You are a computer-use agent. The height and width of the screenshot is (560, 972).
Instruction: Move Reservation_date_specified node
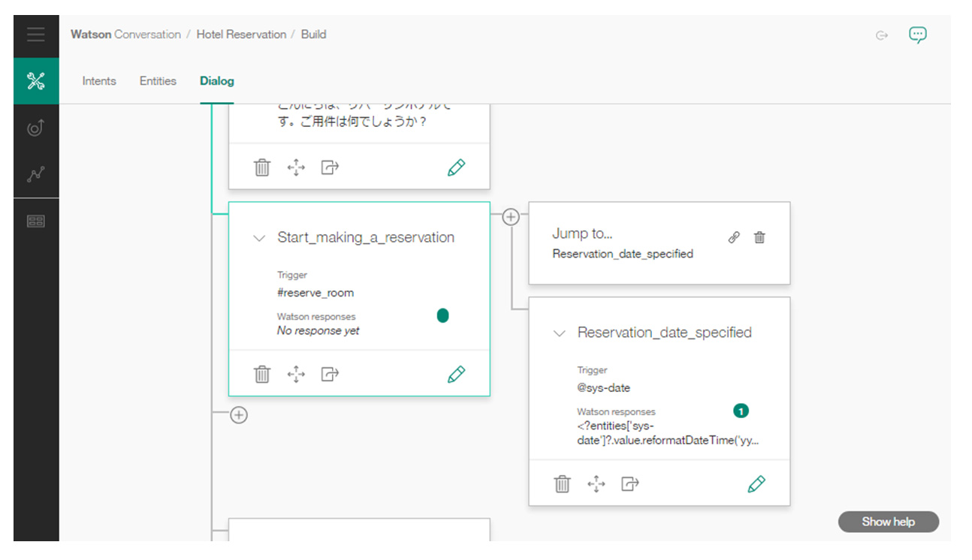596,484
